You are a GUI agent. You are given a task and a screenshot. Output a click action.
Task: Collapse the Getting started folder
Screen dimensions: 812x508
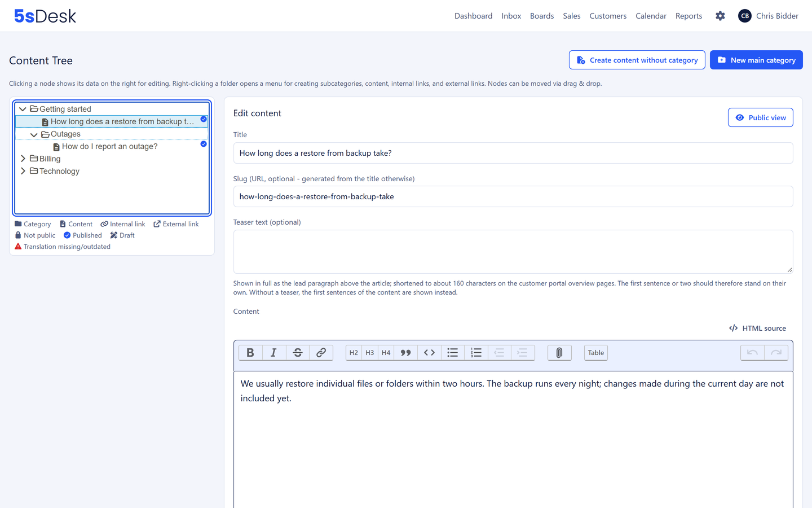point(23,109)
